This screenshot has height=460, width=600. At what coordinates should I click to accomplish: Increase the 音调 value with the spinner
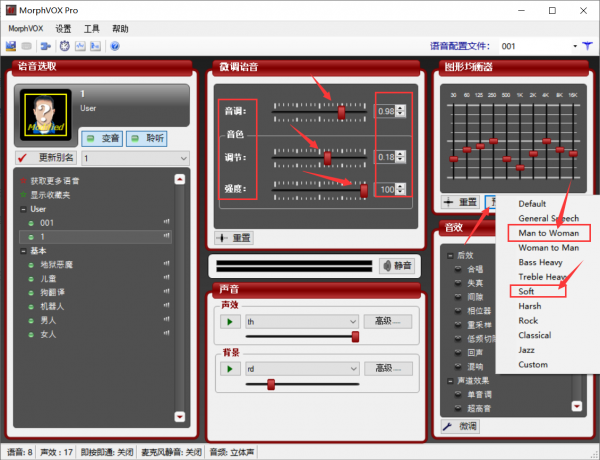[x=401, y=108]
